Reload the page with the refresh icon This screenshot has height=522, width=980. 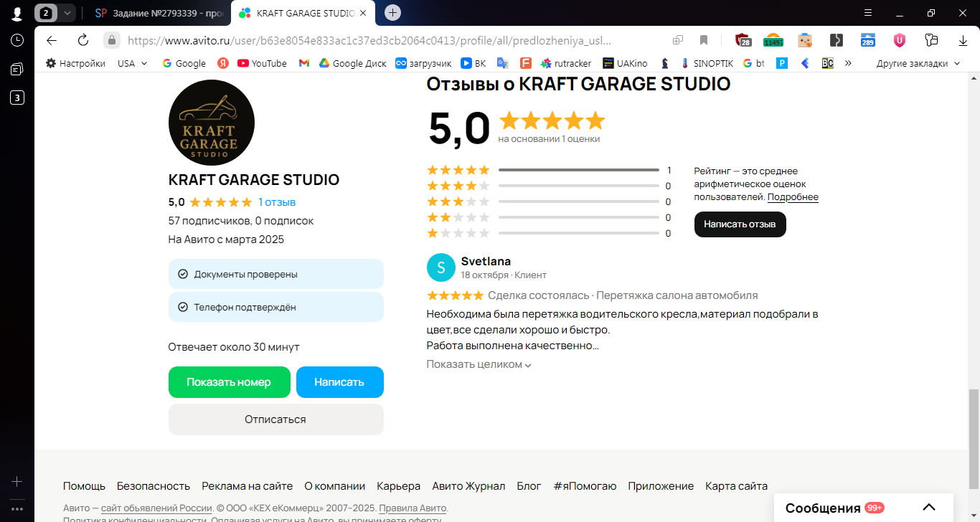tap(83, 40)
